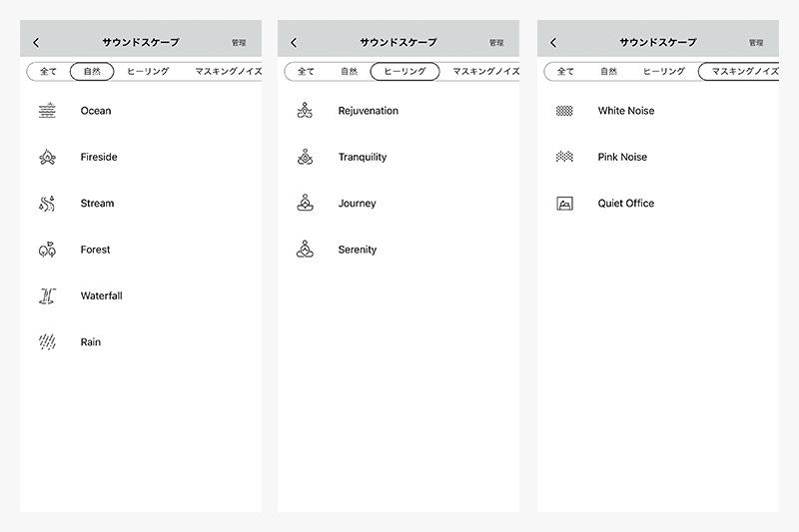
Task: Tap the Fireside campfire icon
Action: [47, 157]
